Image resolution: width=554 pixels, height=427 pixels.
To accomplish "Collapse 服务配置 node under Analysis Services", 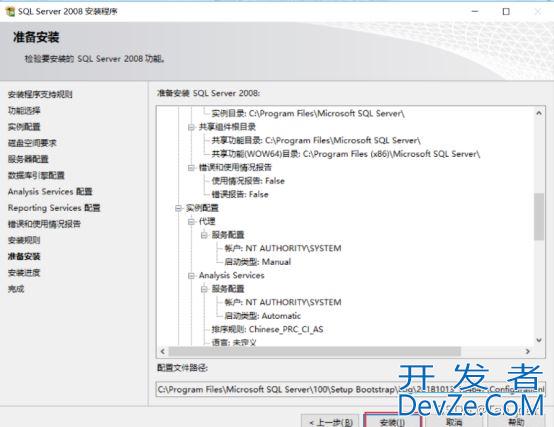I will [x=204, y=289].
